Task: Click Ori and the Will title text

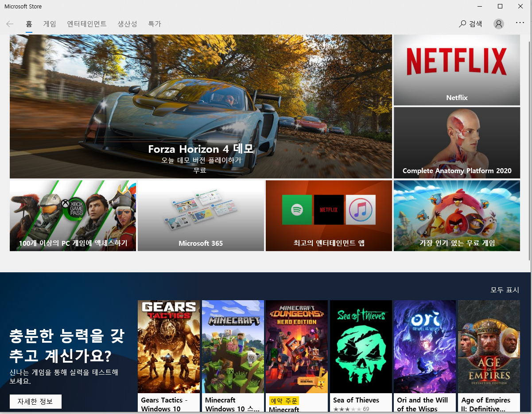Action: click(423, 404)
